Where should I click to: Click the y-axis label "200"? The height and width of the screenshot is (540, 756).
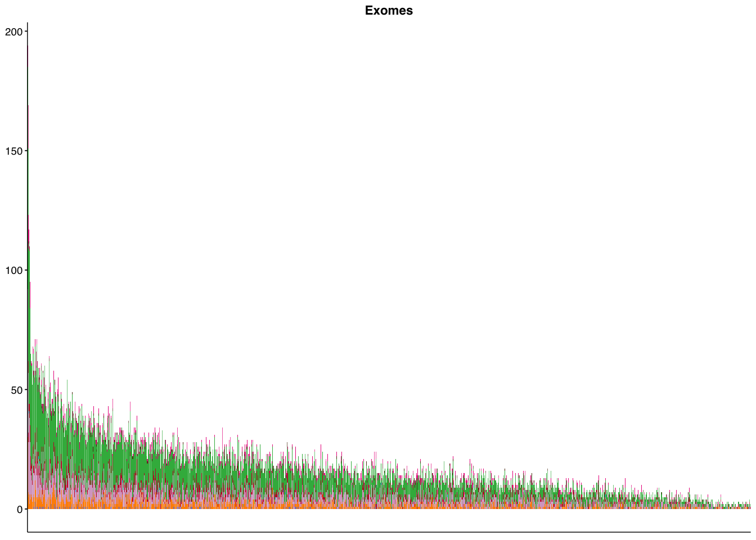[x=13, y=32]
